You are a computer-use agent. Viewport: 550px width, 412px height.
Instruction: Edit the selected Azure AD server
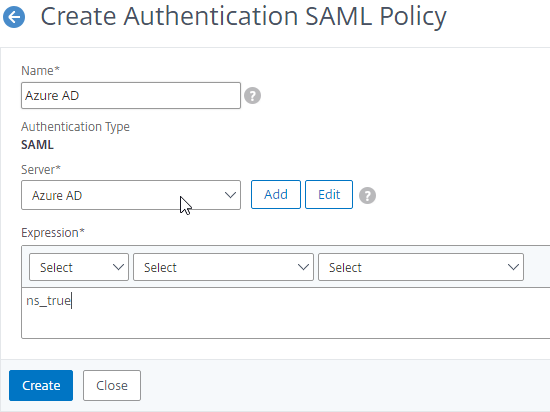pos(329,195)
